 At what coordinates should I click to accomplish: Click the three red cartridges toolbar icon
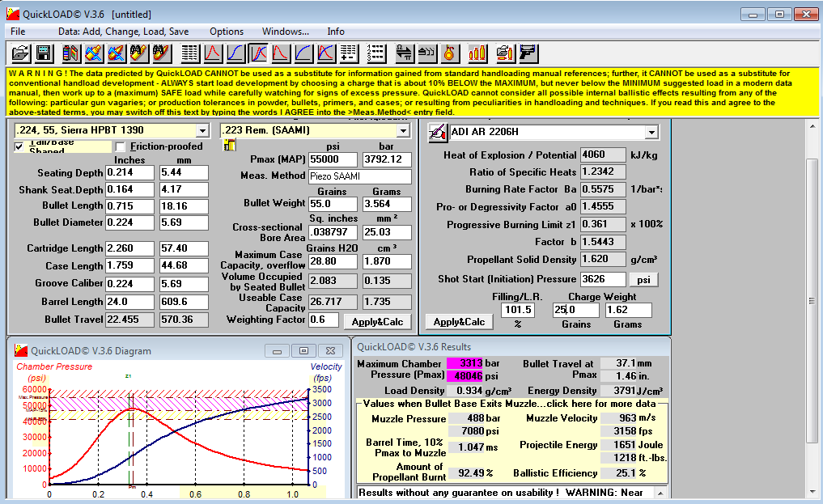477,53
